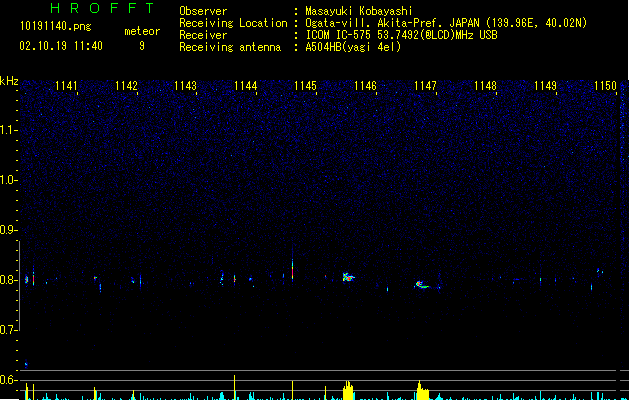Click the 1141 time axis label
The width and height of the screenshot is (629, 400).
(x=66, y=86)
